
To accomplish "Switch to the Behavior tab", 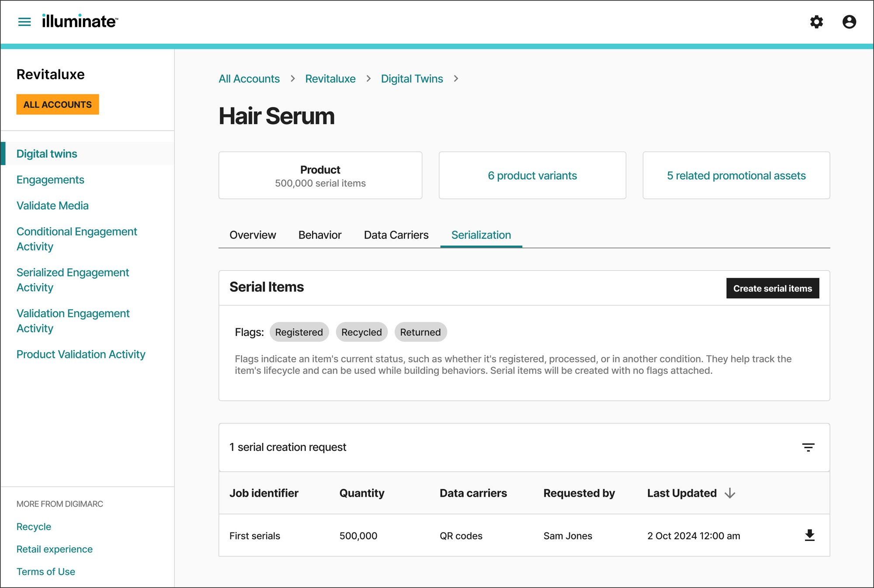I will pyautogui.click(x=319, y=234).
